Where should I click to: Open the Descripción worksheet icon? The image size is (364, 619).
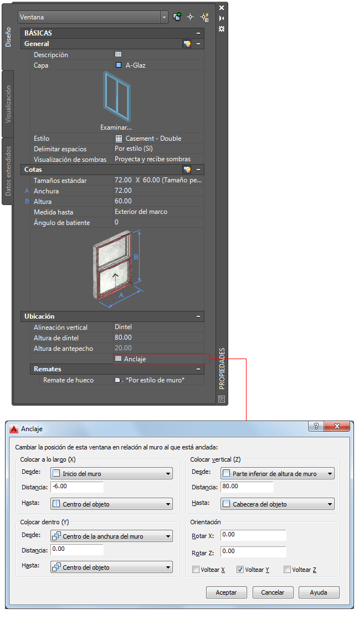(x=118, y=54)
